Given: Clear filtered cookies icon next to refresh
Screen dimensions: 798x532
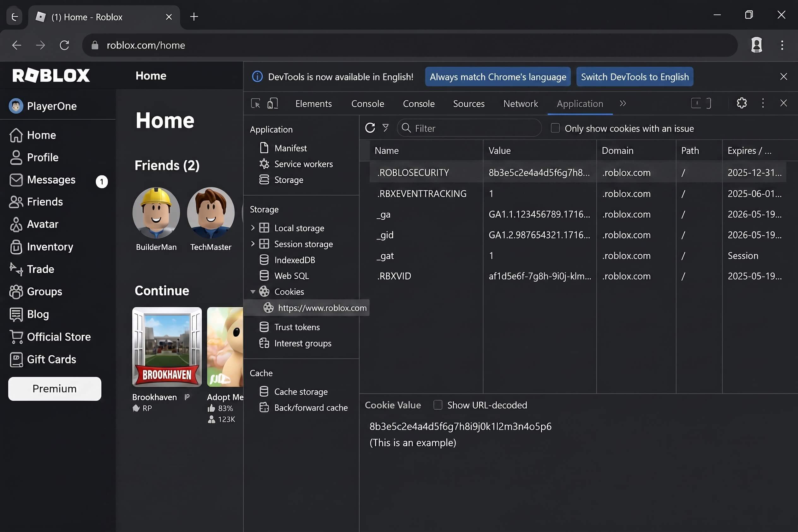Looking at the screenshot, I should (x=385, y=128).
